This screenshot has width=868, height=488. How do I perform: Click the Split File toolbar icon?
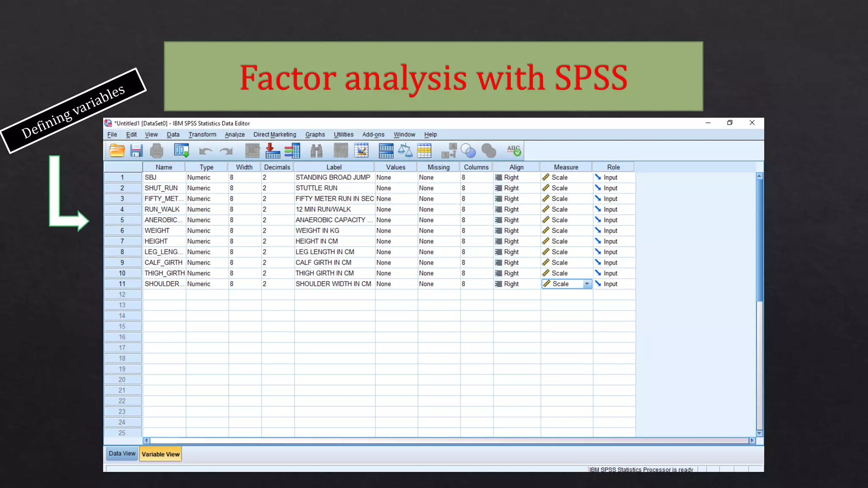coord(386,151)
